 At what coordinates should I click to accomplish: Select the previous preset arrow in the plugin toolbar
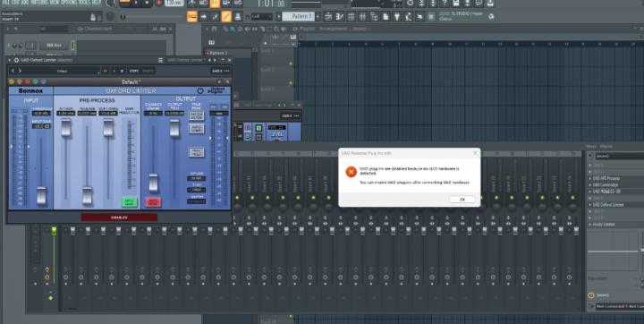click(x=13, y=71)
